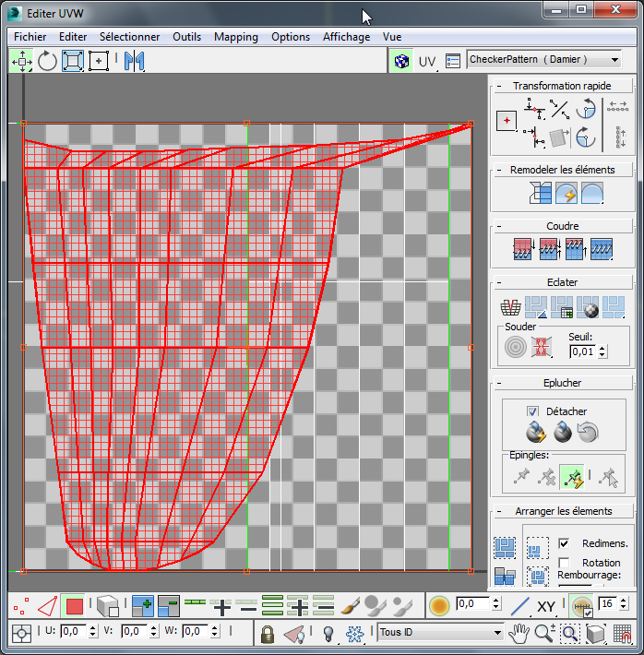Open the Editer menu

[x=73, y=37]
